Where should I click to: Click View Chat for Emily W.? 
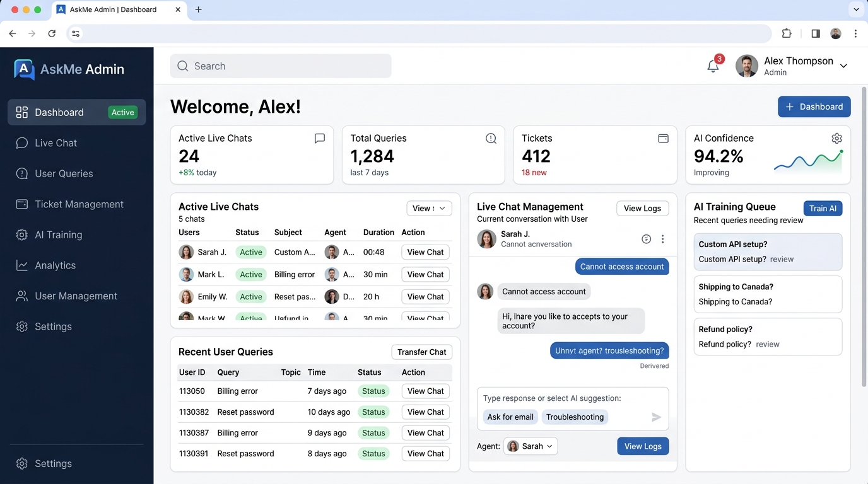[x=425, y=297]
